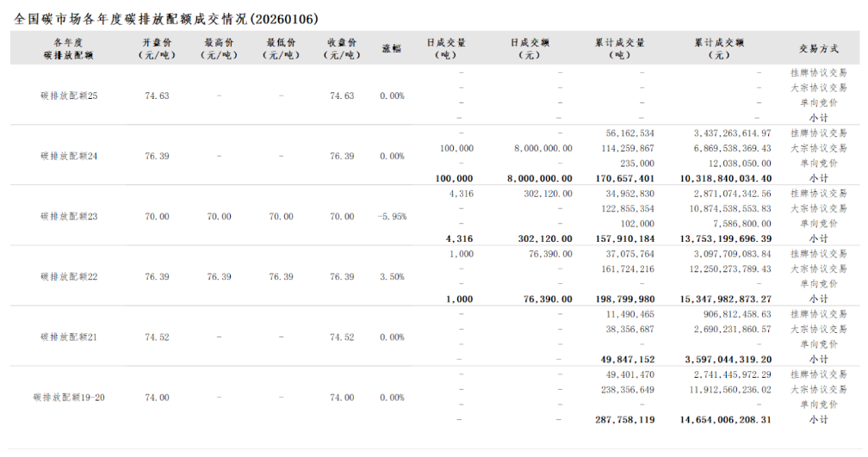Click the 碳排放配额21 row label
This screenshot has width=868, height=457.
[x=69, y=337]
